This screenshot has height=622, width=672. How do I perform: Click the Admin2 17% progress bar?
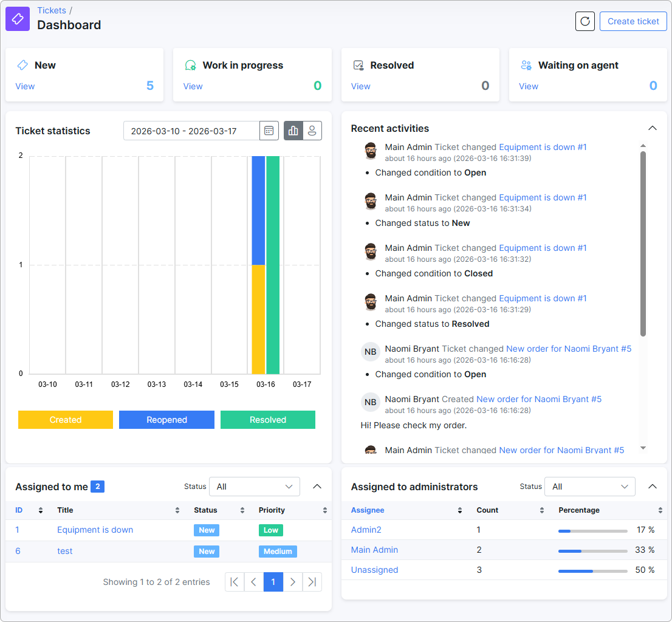point(593,531)
